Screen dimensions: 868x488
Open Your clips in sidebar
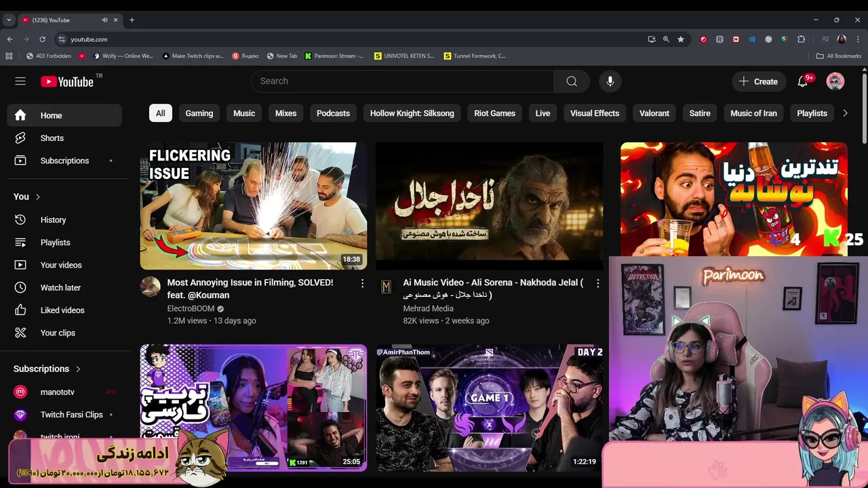64,333
